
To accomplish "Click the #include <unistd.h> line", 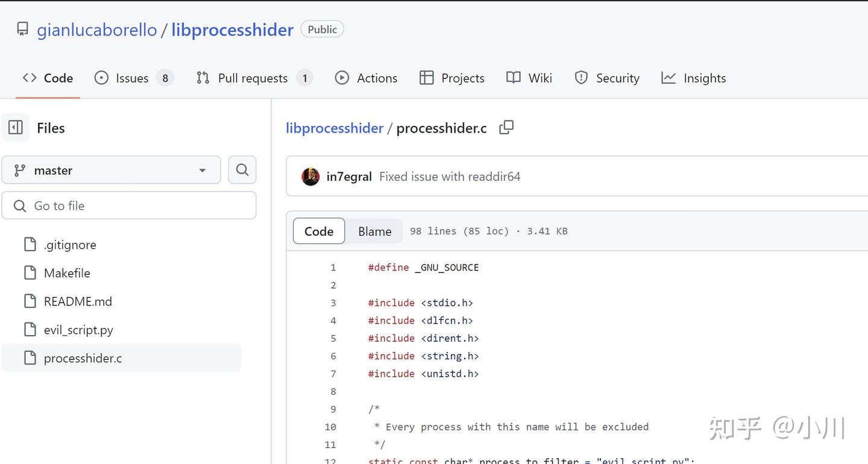I will coord(423,374).
